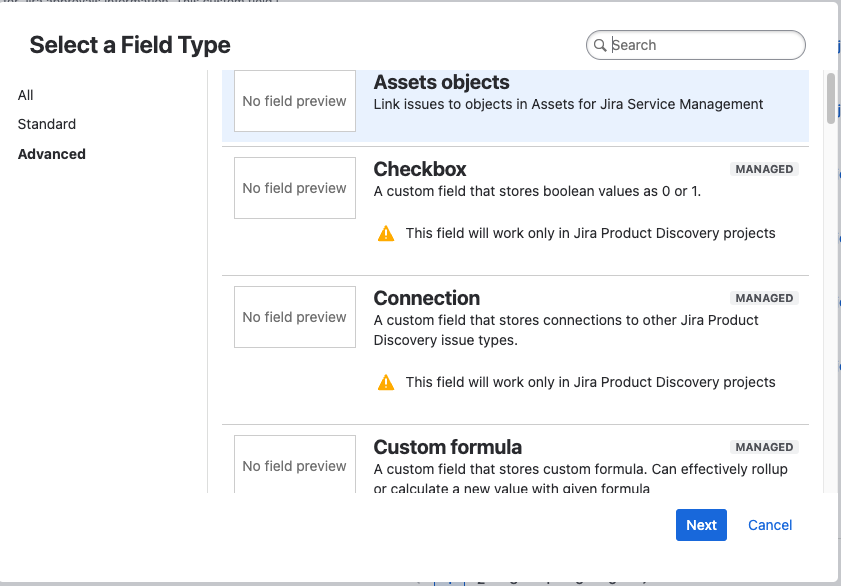This screenshot has width=841, height=586.
Task: Choose the Connection field type
Action: (x=515, y=350)
